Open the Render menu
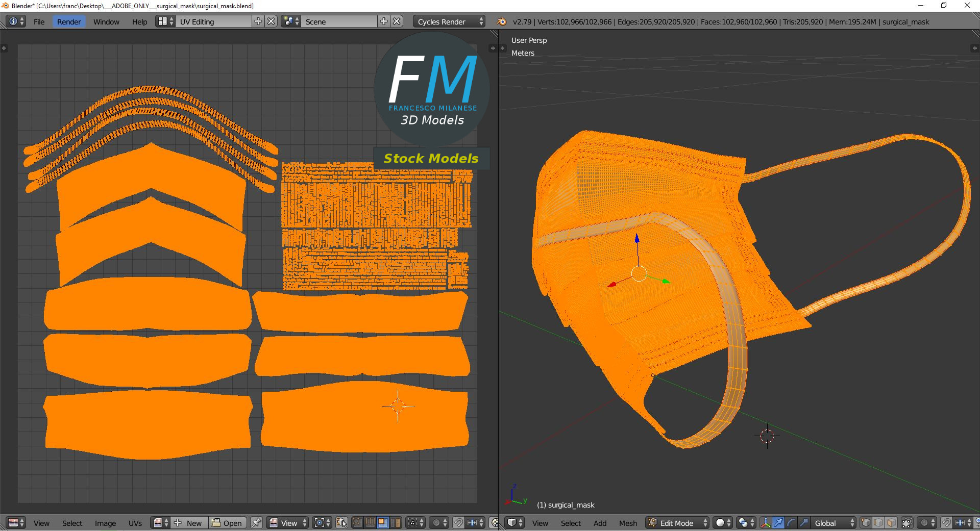The width and height of the screenshot is (980, 531). coord(69,21)
